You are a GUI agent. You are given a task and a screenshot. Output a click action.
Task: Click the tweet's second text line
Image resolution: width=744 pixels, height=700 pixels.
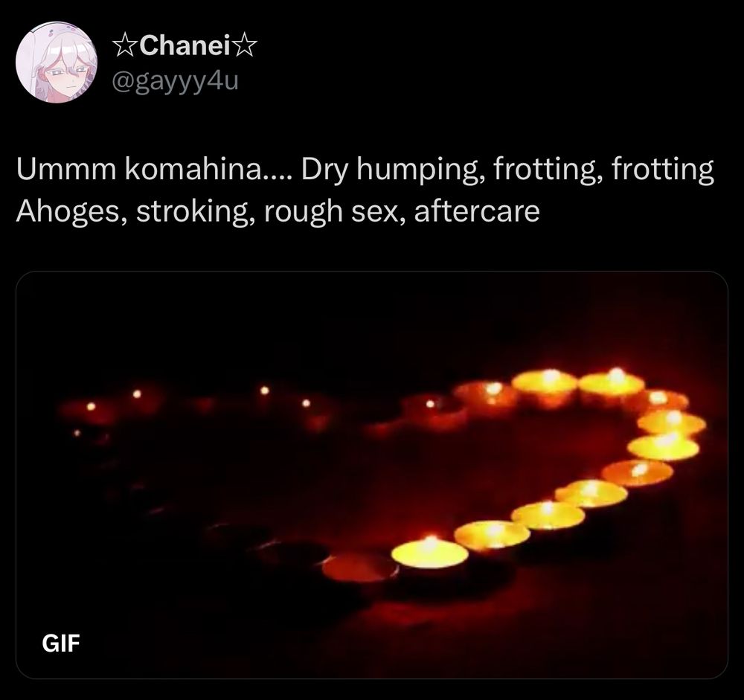pos(278,212)
